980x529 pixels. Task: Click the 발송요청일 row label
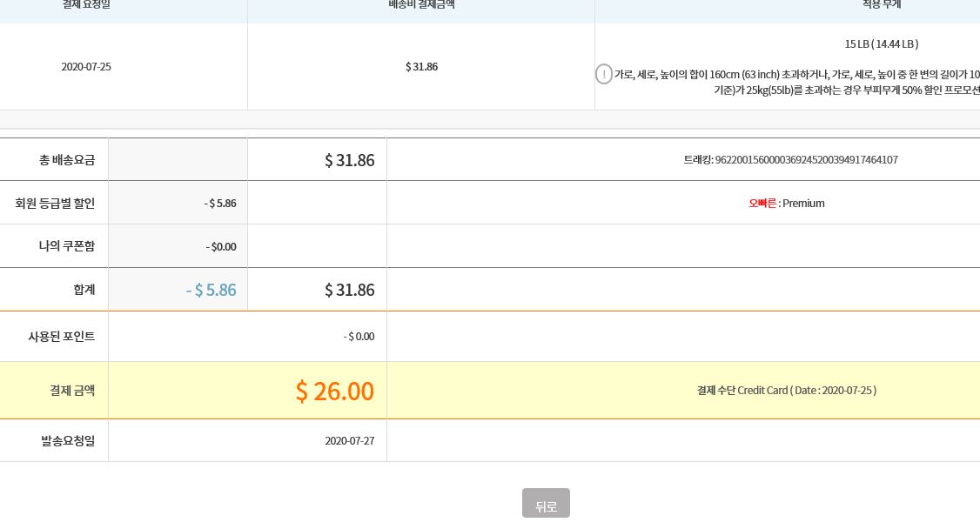[x=68, y=441]
